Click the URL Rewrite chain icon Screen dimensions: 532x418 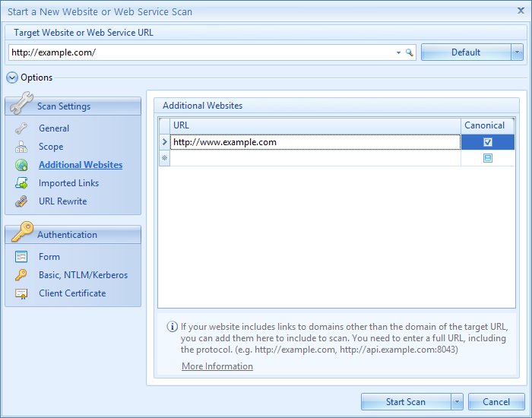pyautogui.click(x=21, y=201)
